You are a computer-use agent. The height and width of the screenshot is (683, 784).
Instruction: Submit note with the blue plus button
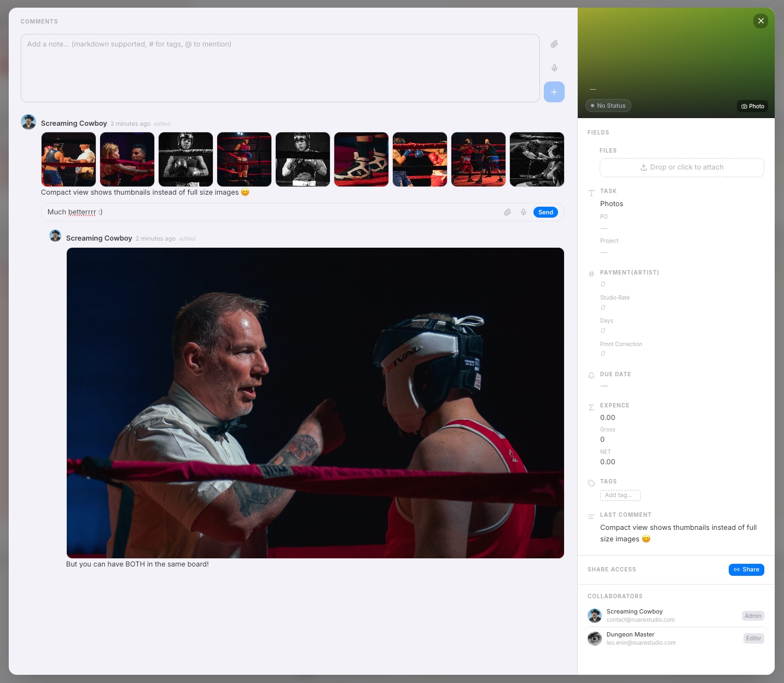point(554,92)
